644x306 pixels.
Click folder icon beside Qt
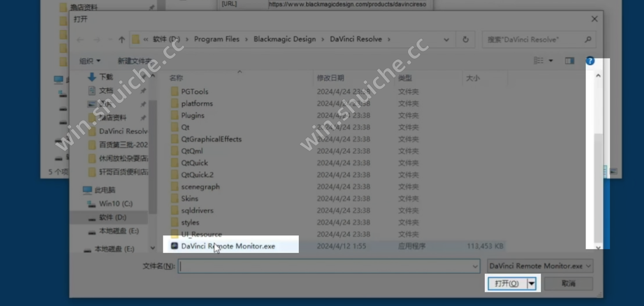(x=174, y=127)
